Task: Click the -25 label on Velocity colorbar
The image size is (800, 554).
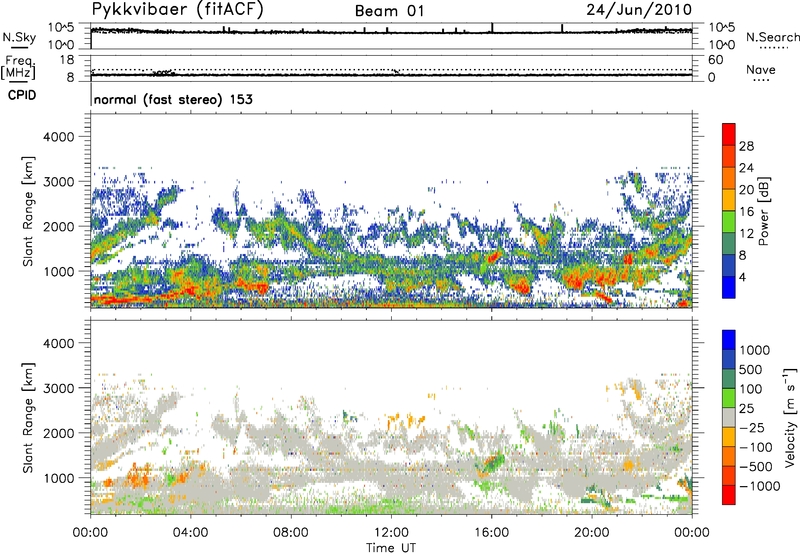Action: (750, 427)
